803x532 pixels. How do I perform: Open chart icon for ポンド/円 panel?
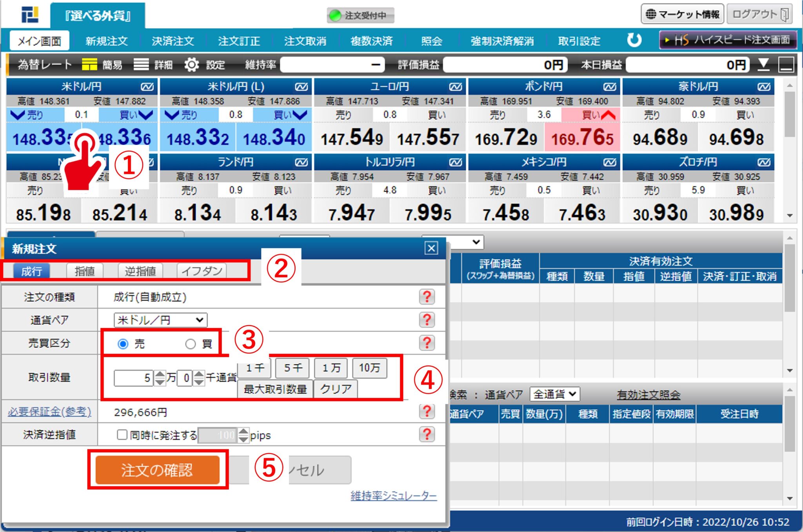(x=610, y=86)
